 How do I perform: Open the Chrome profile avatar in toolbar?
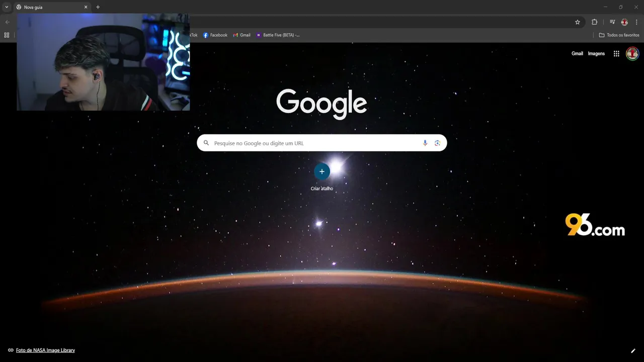click(x=624, y=22)
